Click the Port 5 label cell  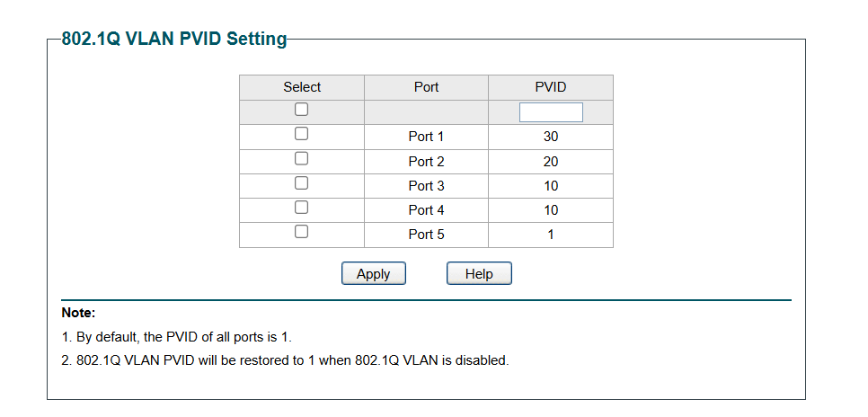pos(426,235)
